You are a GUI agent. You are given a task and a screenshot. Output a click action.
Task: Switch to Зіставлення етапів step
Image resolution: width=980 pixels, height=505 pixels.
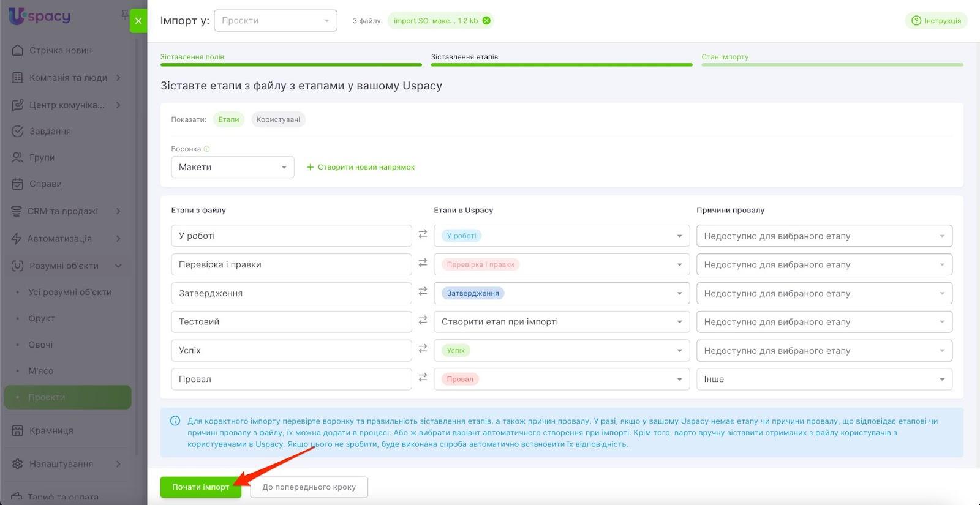464,57
